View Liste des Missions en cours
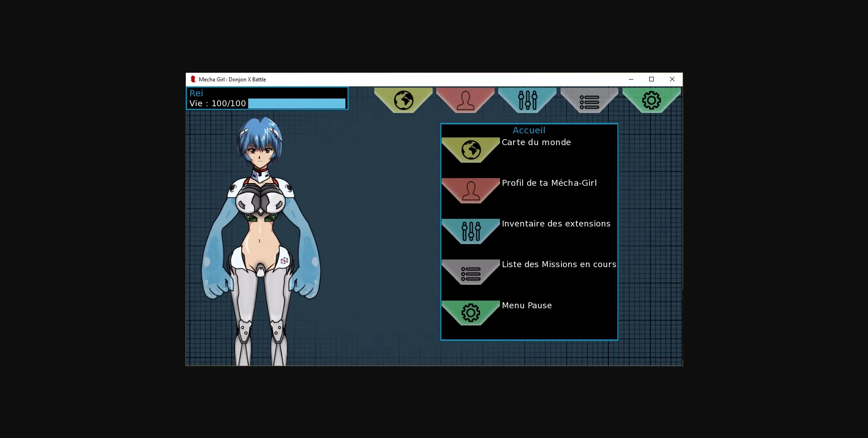Image resolution: width=868 pixels, height=438 pixels. [559, 264]
